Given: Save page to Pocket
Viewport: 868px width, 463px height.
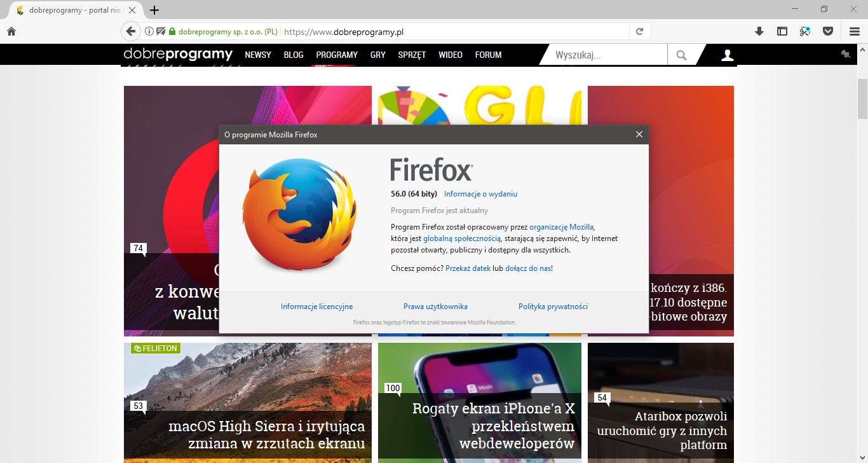Looking at the screenshot, I should 827,31.
